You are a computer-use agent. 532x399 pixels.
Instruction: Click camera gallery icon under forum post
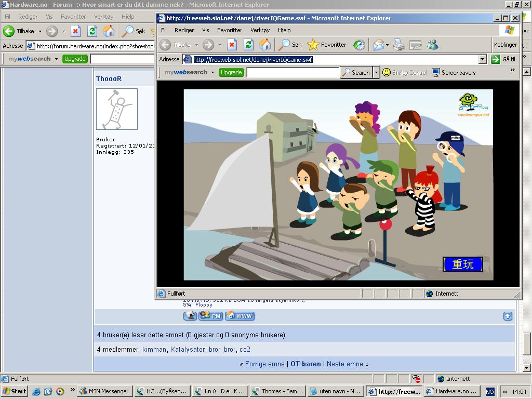[190, 316]
